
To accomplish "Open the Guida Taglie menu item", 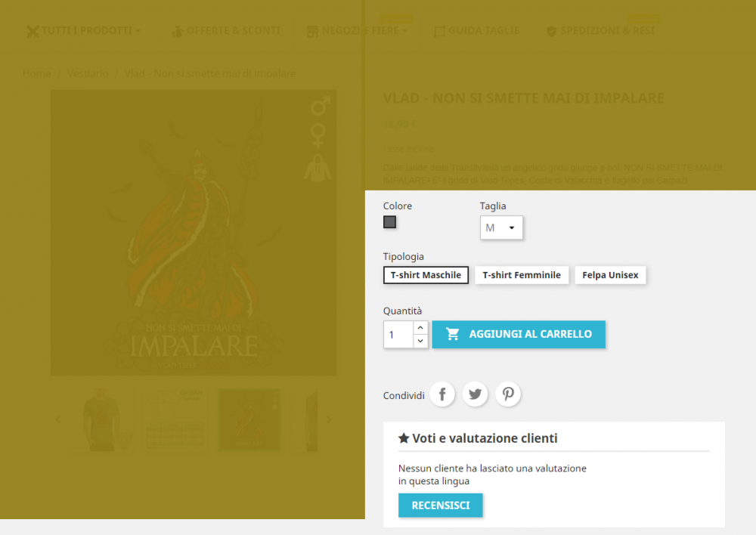I will point(476,31).
